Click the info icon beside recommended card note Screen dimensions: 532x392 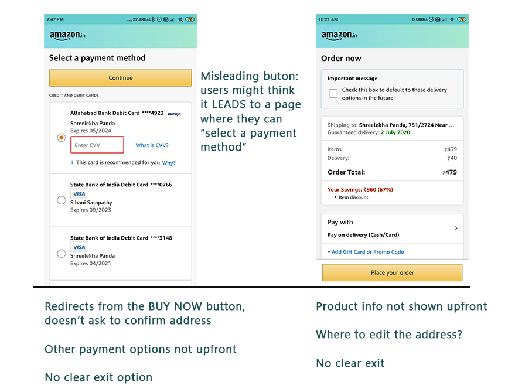[72, 162]
